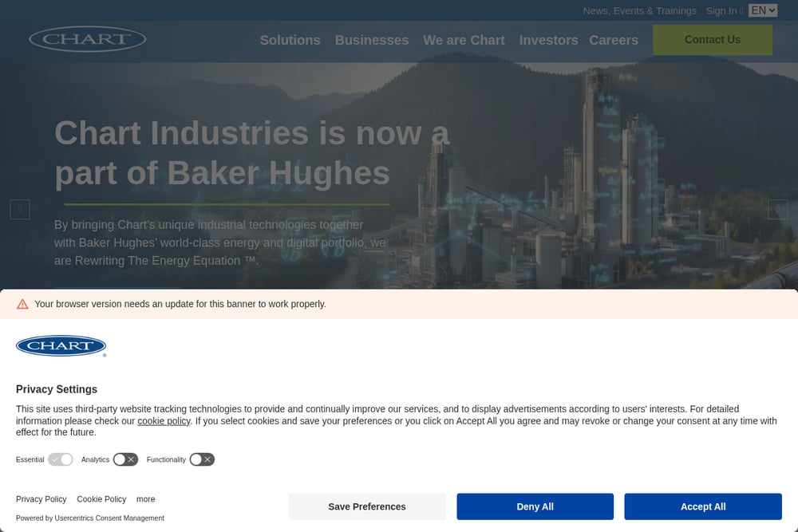Open the We are Chart menu
This screenshot has width=798, height=532.
coord(464,40)
